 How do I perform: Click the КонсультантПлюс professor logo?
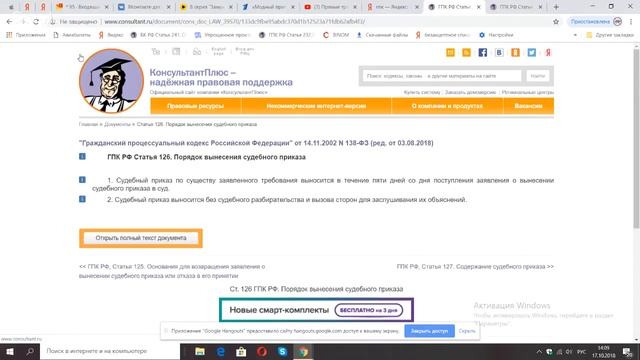pos(111,81)
